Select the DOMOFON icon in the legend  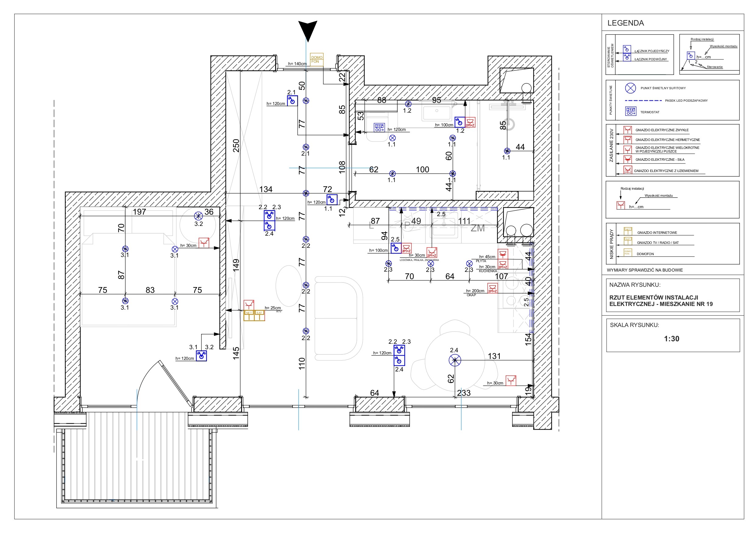628,253
